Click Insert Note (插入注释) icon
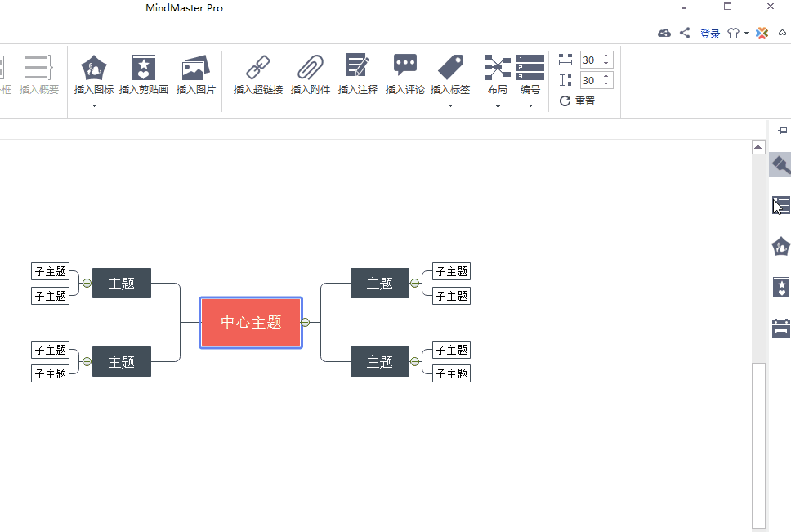The width and height of the screenshot is (791, 532). [358, 65]
